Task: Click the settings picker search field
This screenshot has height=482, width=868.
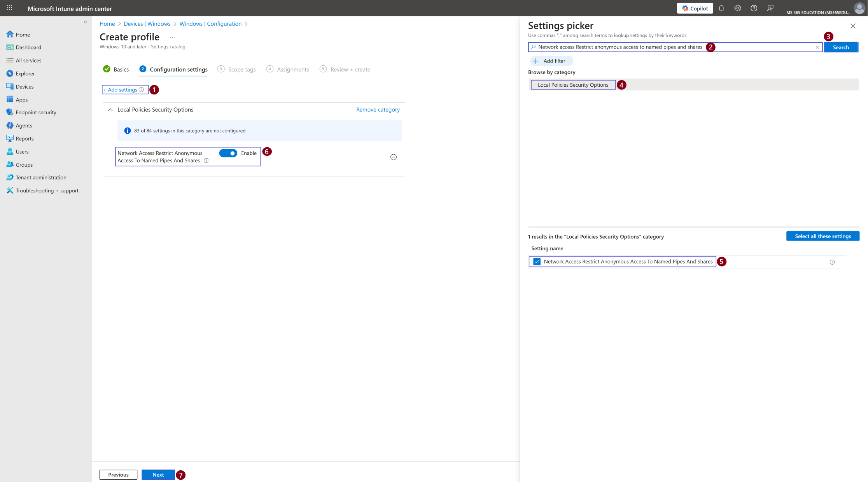Action: click(675, 47)
